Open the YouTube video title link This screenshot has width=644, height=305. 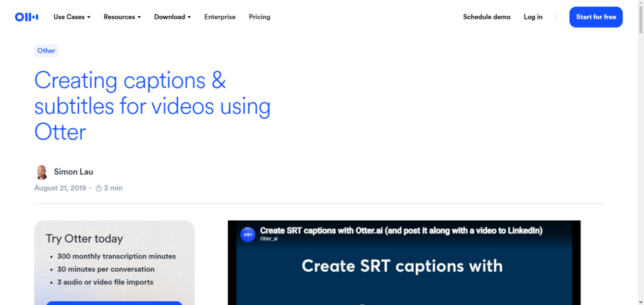tap(401, 231)
